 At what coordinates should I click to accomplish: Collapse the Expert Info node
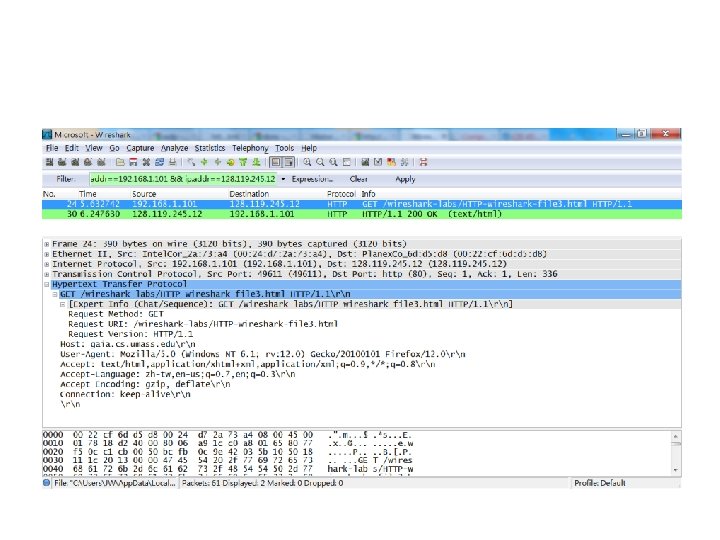(63, 304)
